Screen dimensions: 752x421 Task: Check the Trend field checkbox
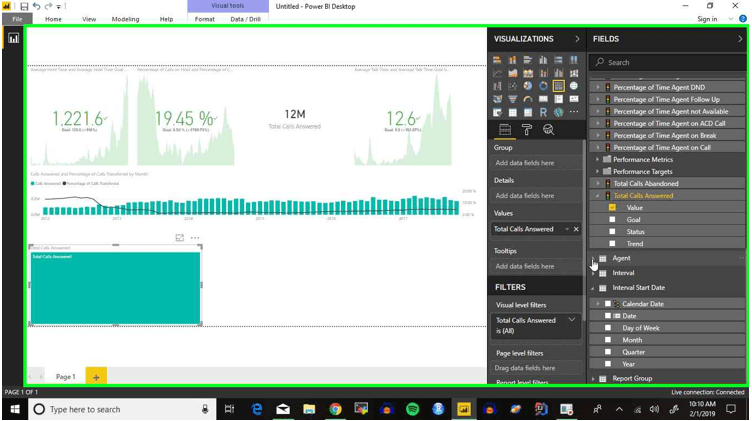[612, 244]
